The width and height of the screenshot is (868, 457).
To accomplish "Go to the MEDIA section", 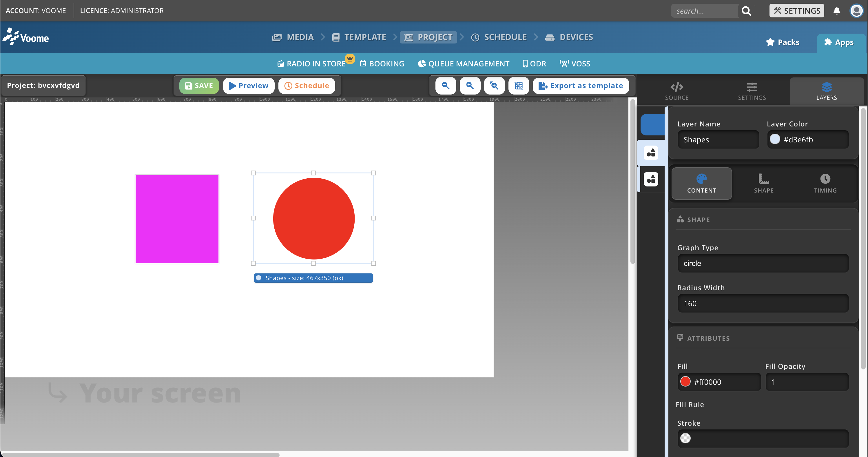I will click(293, 37).
